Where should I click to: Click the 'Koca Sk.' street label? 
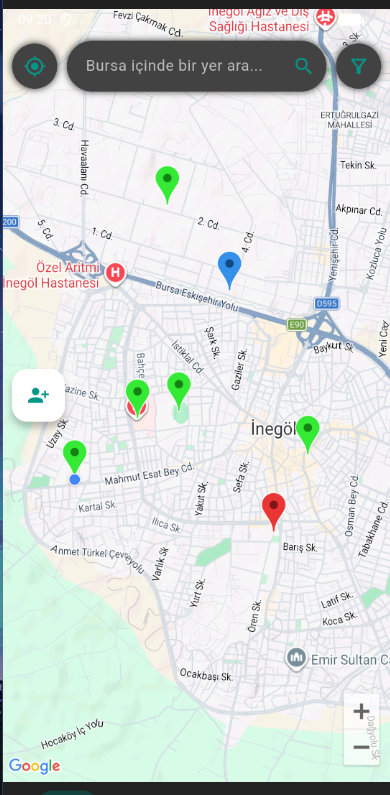[x=340, y=618]
